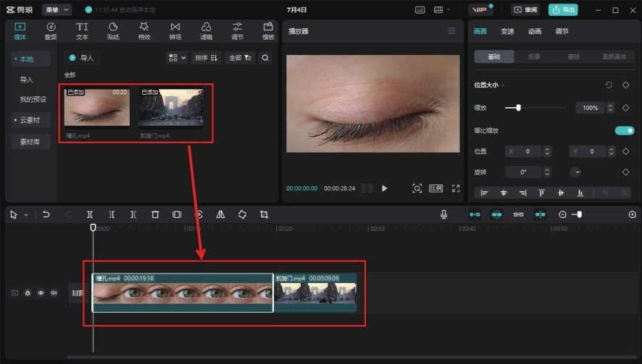Open the 排序 sort dropdown
Viewport: 642px width, 364px height.
[x=206, y=58]
